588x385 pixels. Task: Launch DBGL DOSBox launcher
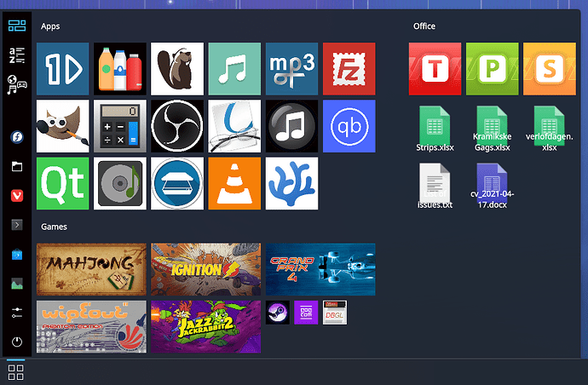point(334,313)
